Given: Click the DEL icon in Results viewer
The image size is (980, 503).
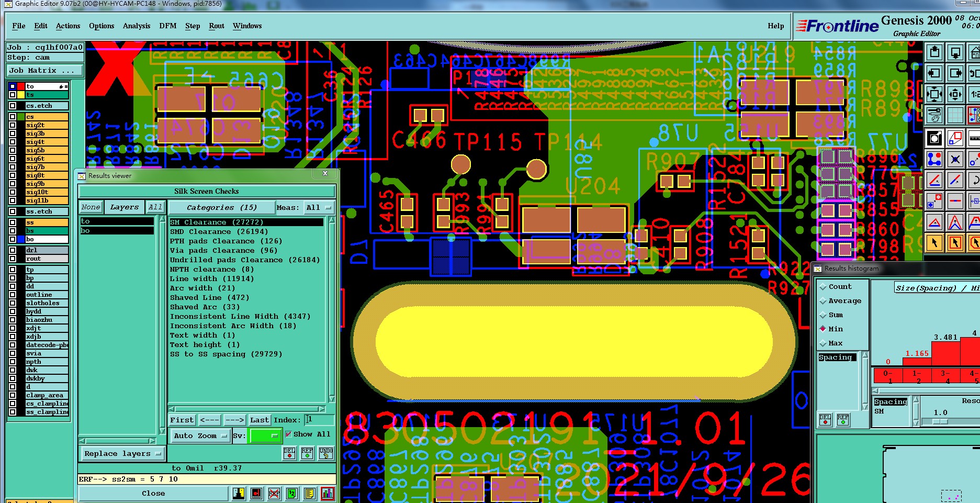Looking at the screenshot, I should pyautogui.click(x=289, y=453).
